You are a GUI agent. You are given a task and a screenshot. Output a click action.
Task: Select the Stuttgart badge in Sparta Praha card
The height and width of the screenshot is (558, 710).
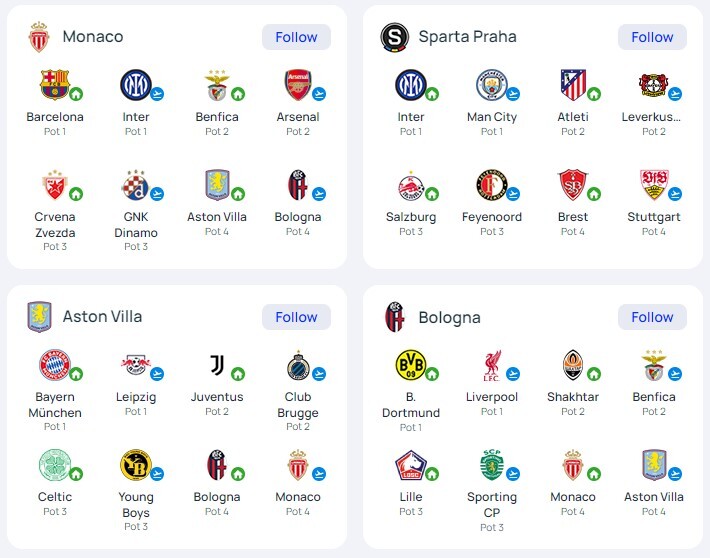[x=654, y=185]
